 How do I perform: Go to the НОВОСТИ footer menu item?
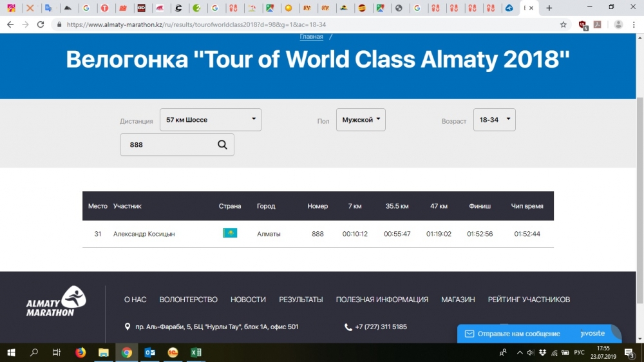248,300
